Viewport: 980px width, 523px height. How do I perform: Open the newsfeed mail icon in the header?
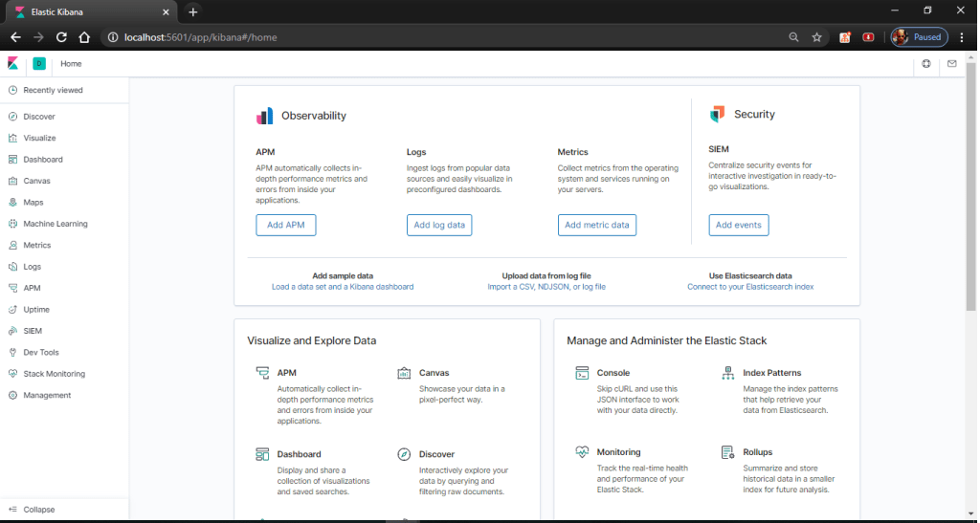pyautogui.click(x=951, y=64)
